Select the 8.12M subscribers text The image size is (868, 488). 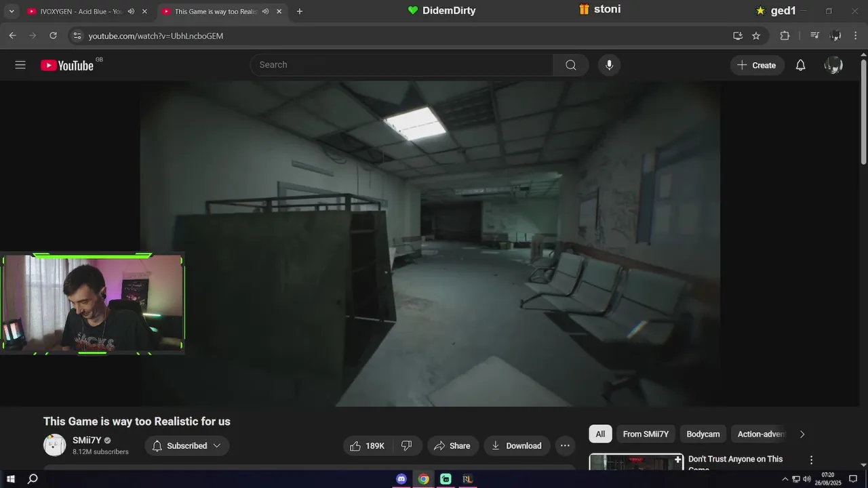point(100,452)
